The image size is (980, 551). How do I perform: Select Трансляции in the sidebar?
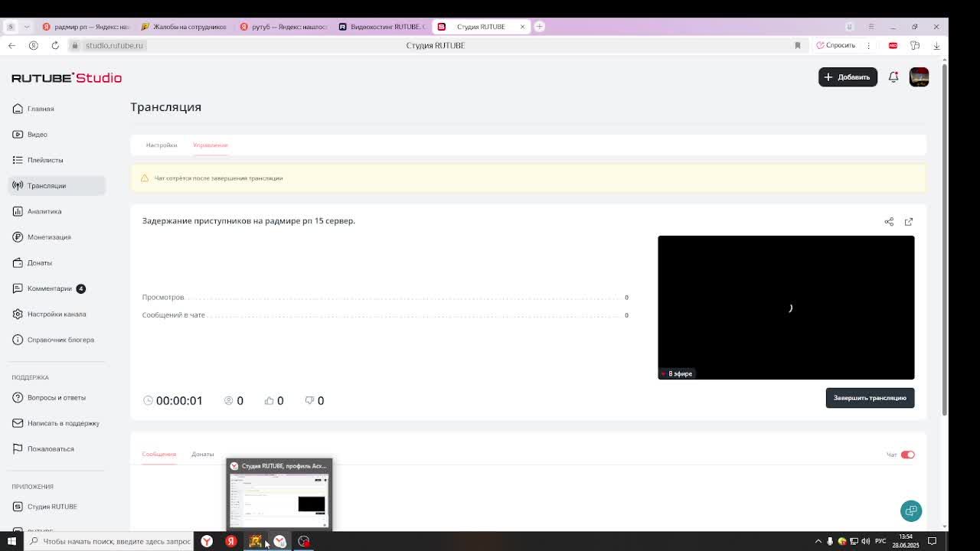57,186
